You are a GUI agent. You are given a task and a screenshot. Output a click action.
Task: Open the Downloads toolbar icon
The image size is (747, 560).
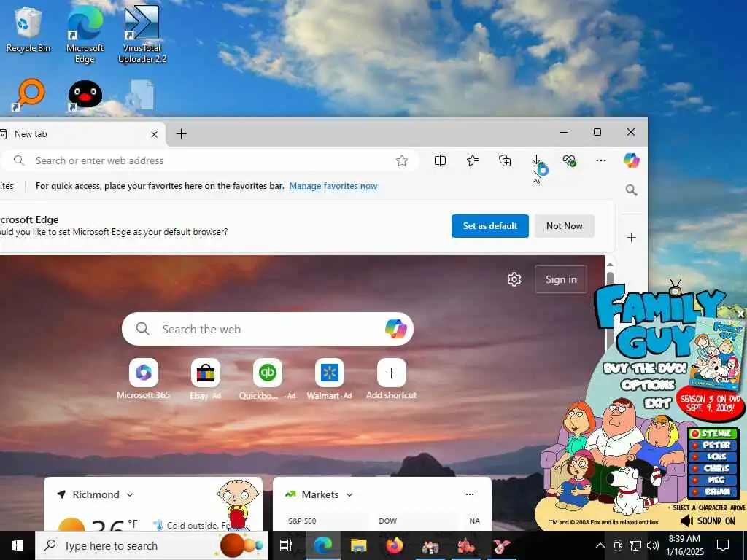(x=536, y=161)
